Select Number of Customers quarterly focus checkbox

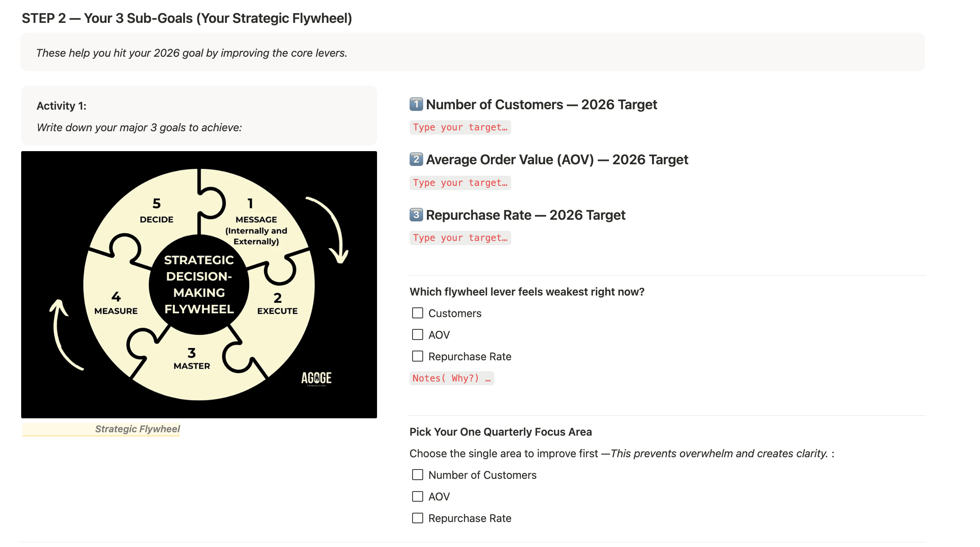[x=418, y=475]
